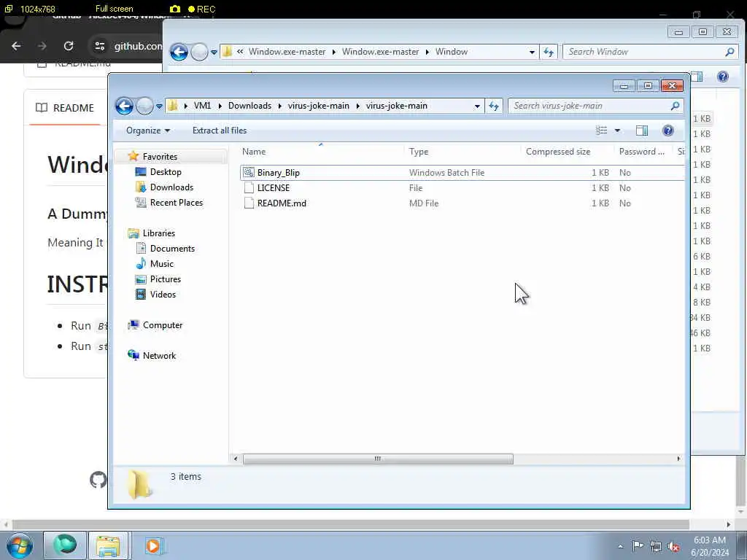Open Downloads in the navigation pane
747x560 pixels.
171,187
